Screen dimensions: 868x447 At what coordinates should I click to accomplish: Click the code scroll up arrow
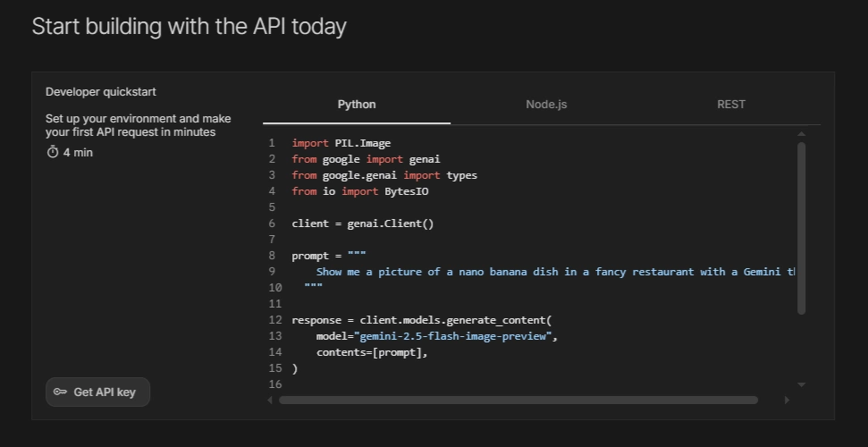click(801, 134)
